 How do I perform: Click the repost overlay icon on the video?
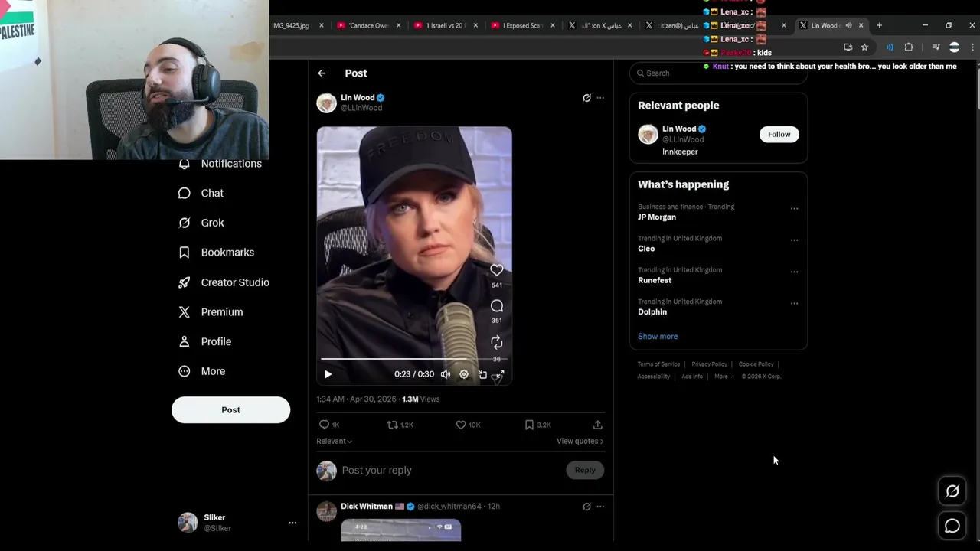[497, 342]
